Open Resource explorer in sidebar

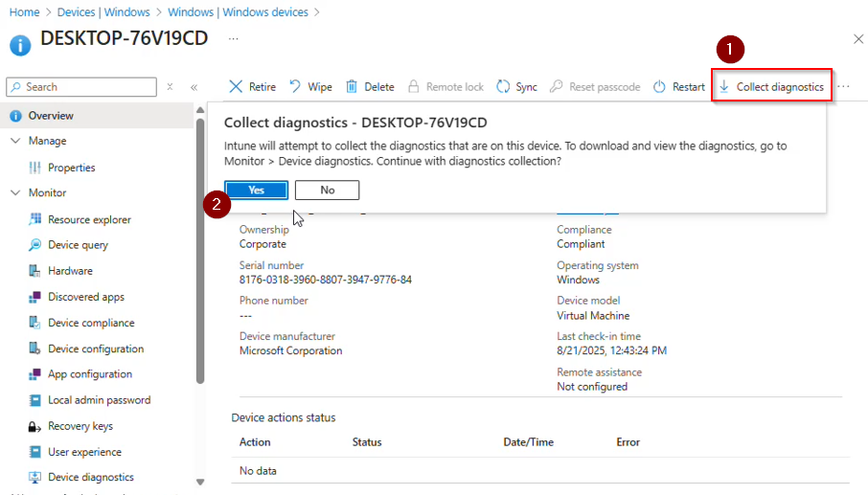click(x=89, y=219)
